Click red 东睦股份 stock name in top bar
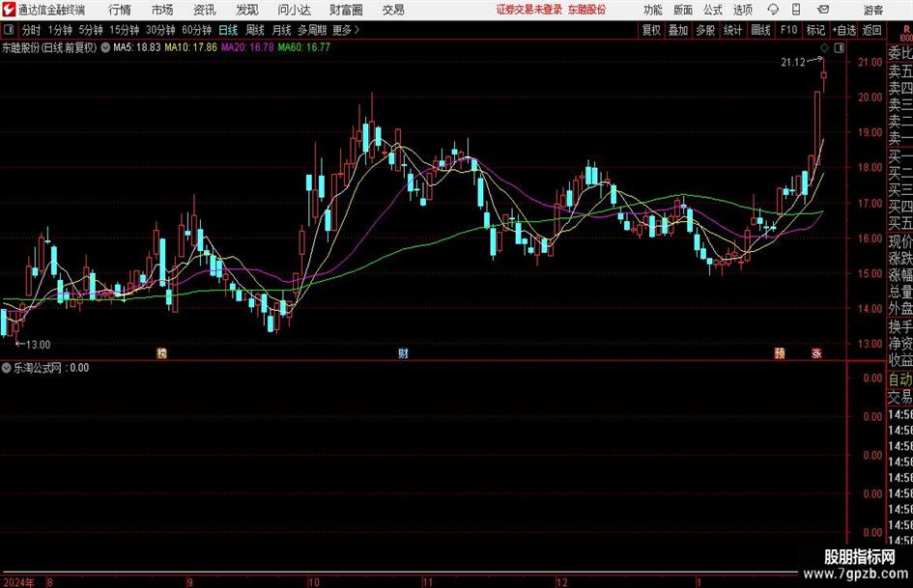The height and width of the screenshot is (588, 913). [587, 10]
